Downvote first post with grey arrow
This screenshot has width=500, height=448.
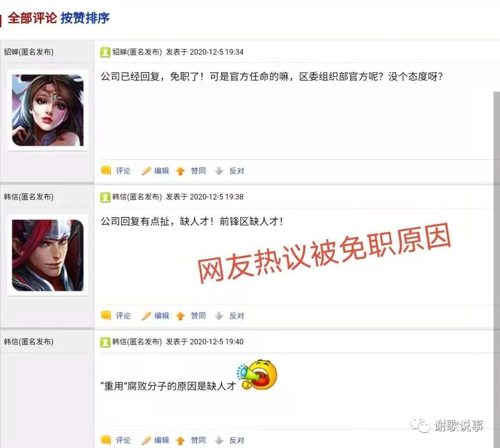click(x=219, y=171)
